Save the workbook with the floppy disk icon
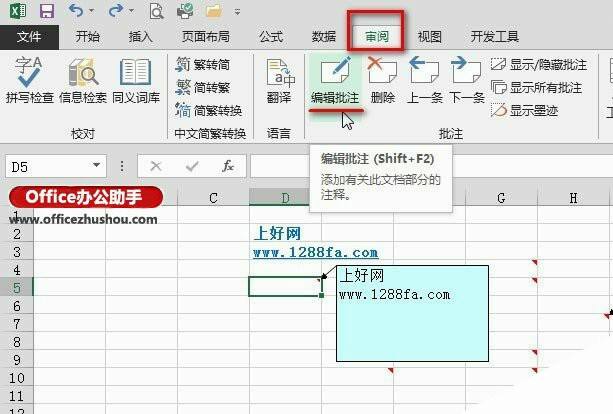Viewport: 613px width, 414px height. pos(47,11)
